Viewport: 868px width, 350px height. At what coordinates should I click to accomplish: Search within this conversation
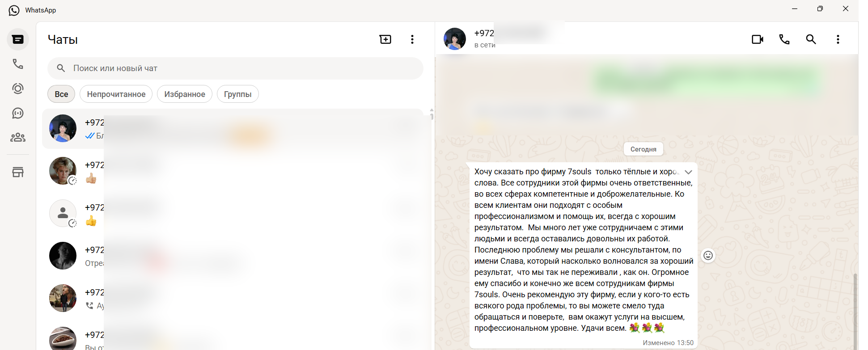click(811, 39)
